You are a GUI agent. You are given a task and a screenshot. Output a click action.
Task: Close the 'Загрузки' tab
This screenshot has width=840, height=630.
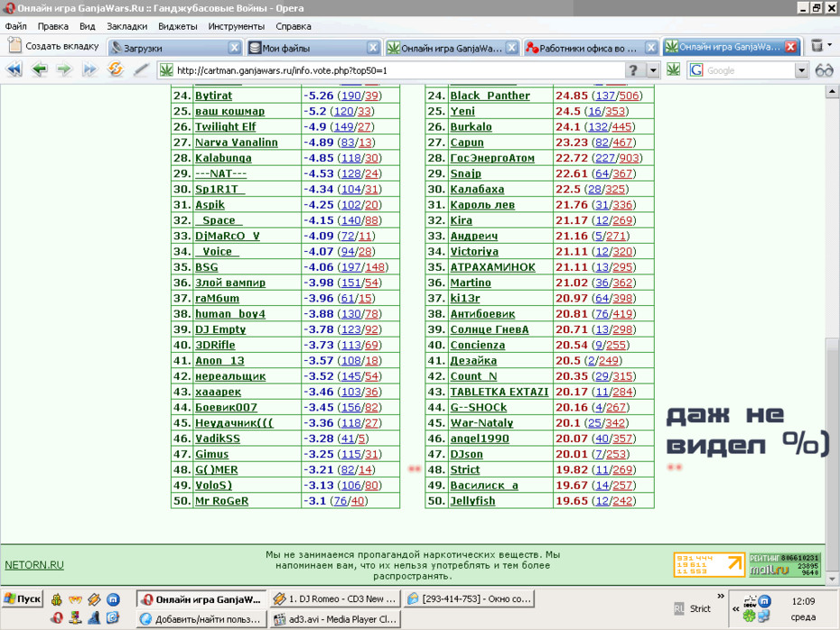point(234,48)
